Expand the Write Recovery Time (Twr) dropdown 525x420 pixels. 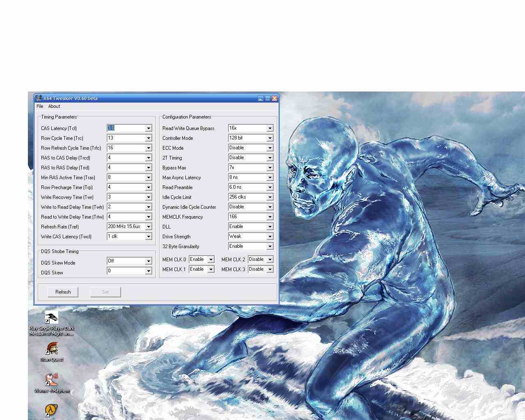tap(148, 197)
